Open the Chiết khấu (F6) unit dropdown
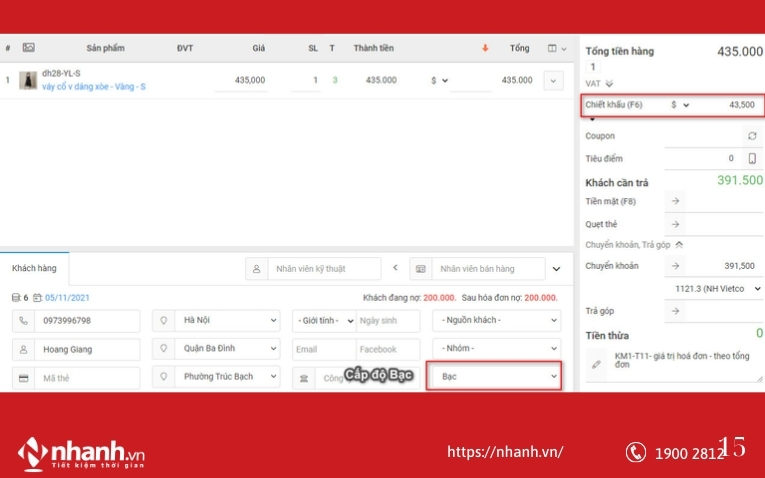The width and height of the screenshot is (765, 478). [681, 104]
